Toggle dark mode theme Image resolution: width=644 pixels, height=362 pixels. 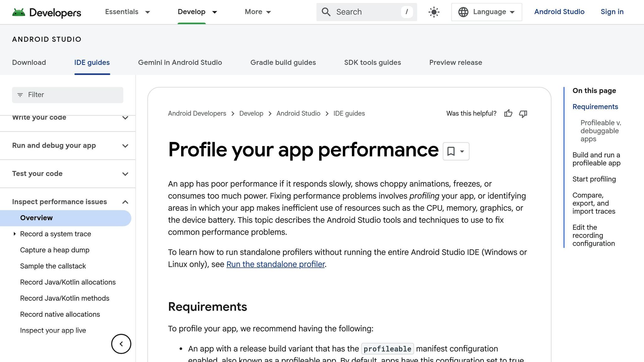(x=433, y=12)
